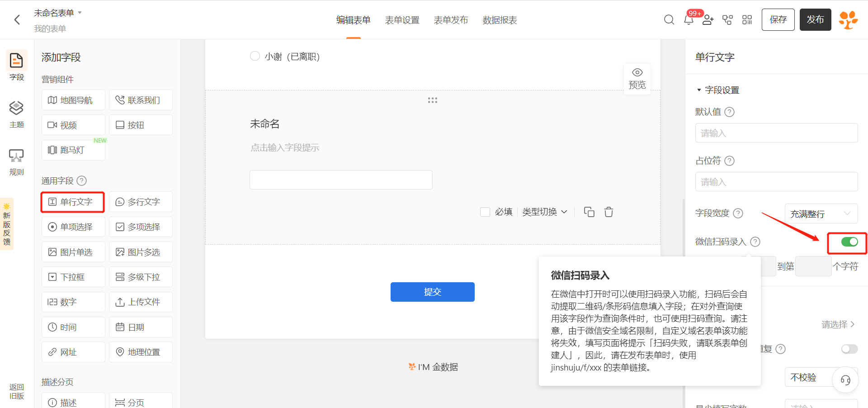The height and width of the screenshot is (408, 868).
Task: Click 返回旧版 return to old version
Action: 17,391
